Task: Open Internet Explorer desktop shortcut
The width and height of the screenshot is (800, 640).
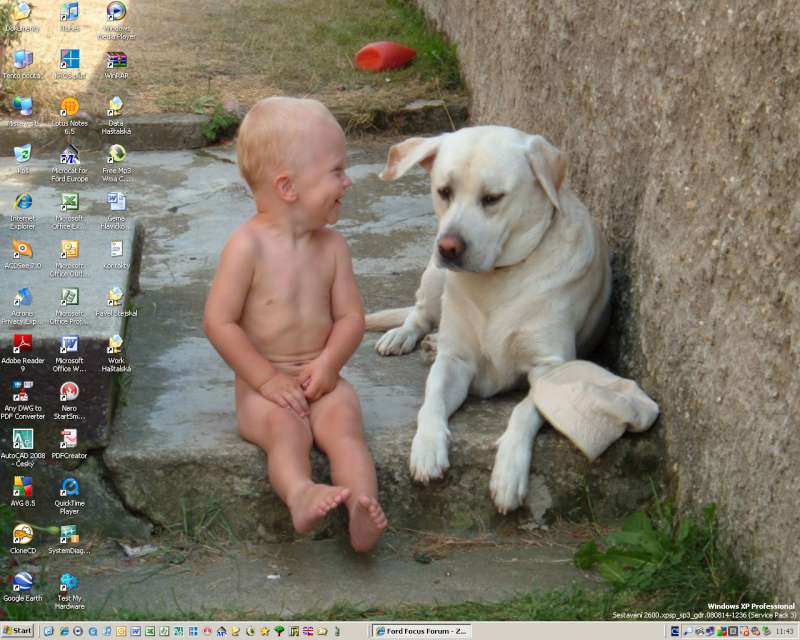Action: point(22,203)
